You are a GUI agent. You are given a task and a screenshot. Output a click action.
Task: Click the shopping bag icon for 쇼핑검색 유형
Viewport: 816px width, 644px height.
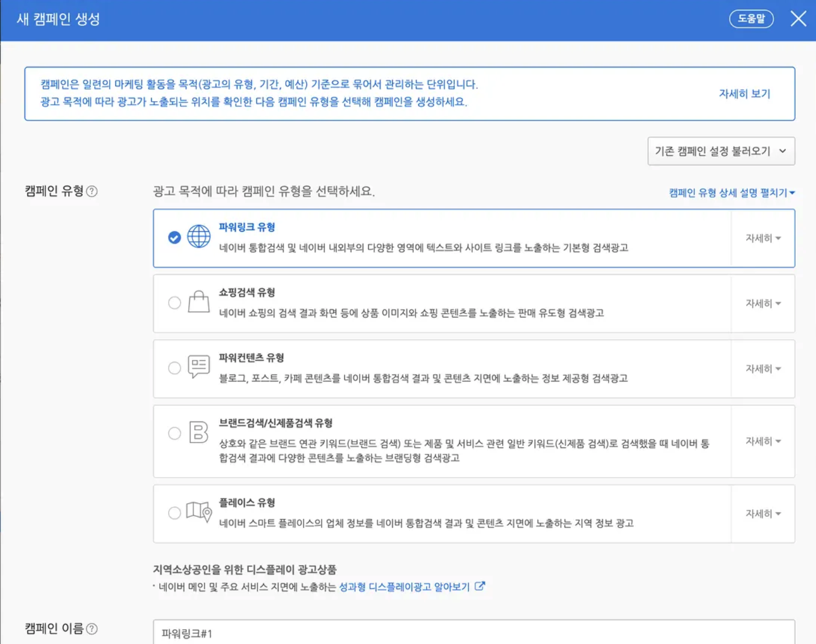coord(199,302)
